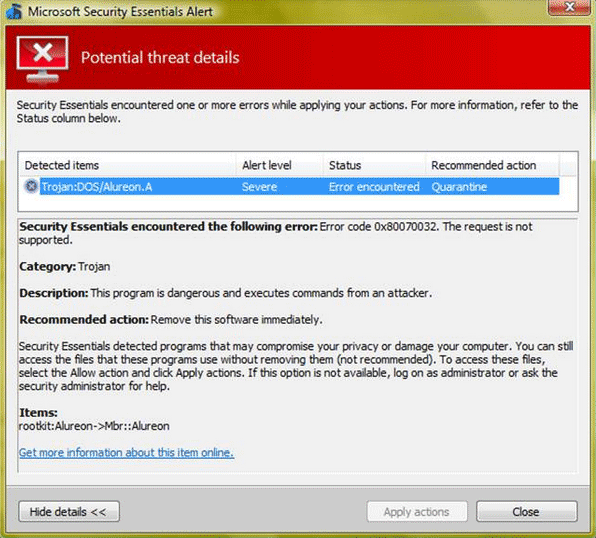Click the Close button
The width and height of the screenshot is (596, 538).
click(526, 512)
